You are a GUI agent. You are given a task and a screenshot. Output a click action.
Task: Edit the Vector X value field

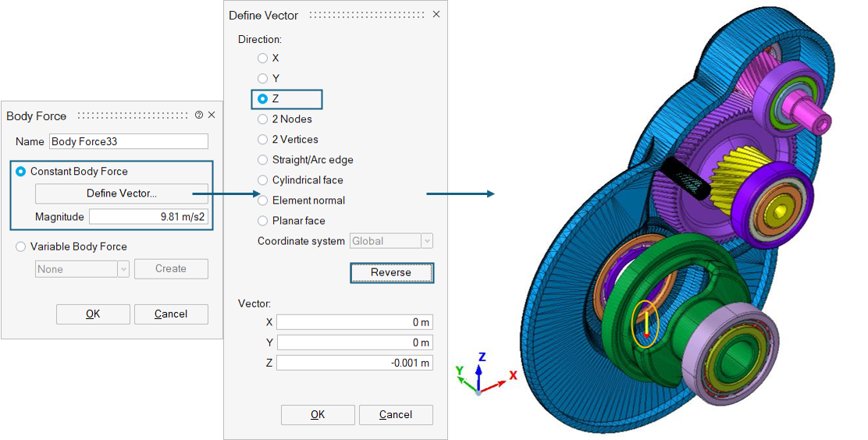(355, 323)
